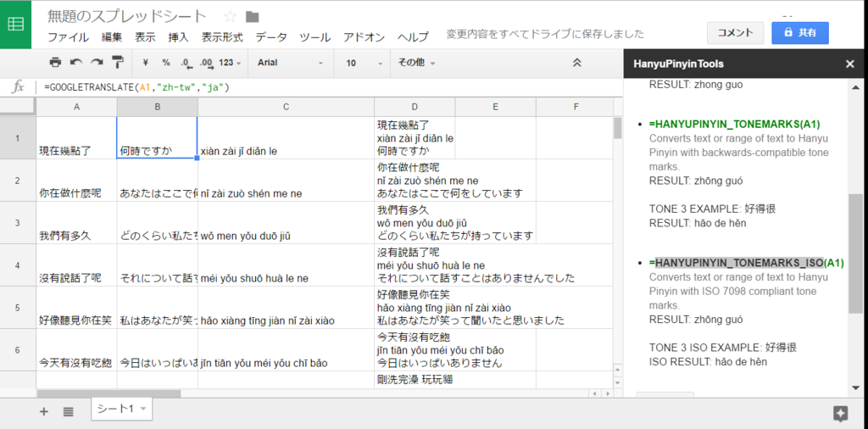
Task: Open the font size 10 dropdown
Action: click(x=364, y=63)
